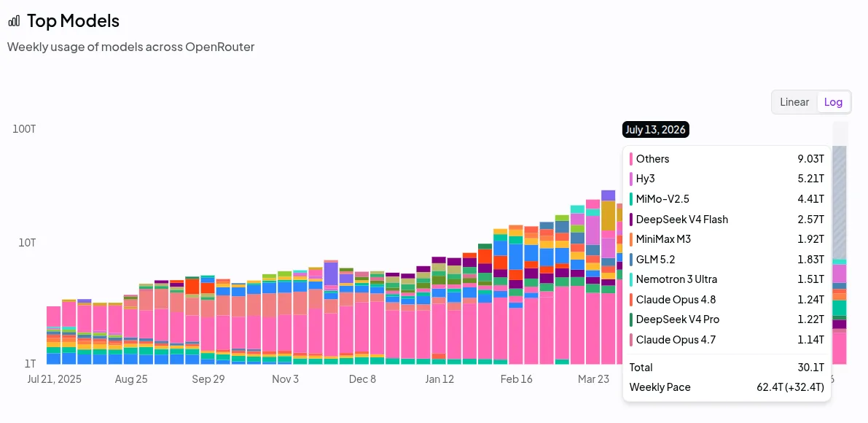Click the DeepSeek V4 Flash color swatch
The width and height of the screenshot is (868, 423).
(x=631, y=220)
